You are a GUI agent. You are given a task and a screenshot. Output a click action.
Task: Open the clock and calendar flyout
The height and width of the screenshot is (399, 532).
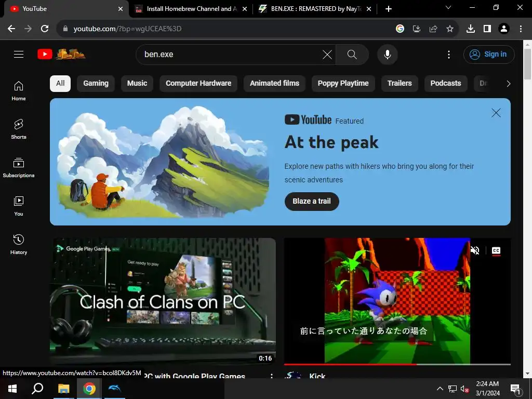point(487,389)
